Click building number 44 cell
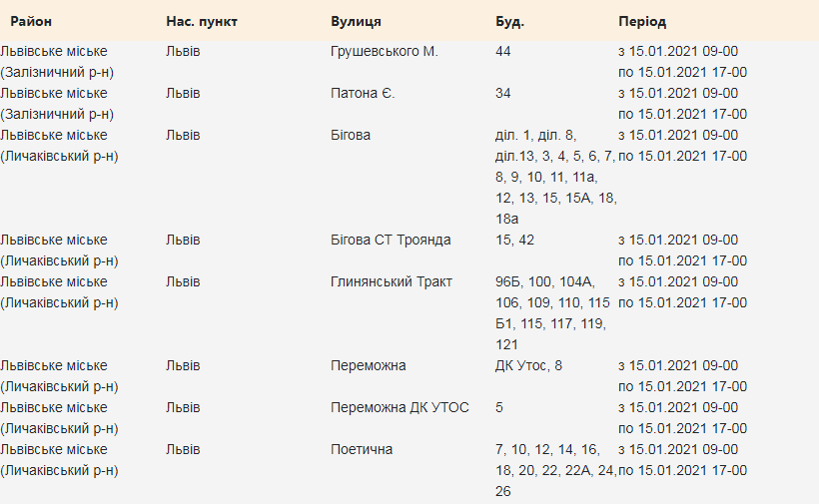Viewport: 819px width, 504px height. pos(503,51)
